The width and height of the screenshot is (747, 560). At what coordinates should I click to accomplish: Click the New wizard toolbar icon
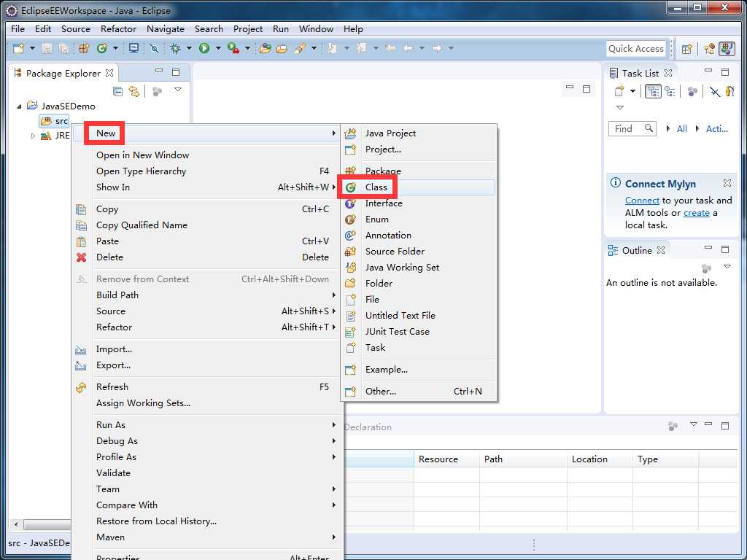pyautogui.click(x=18, y=48)
